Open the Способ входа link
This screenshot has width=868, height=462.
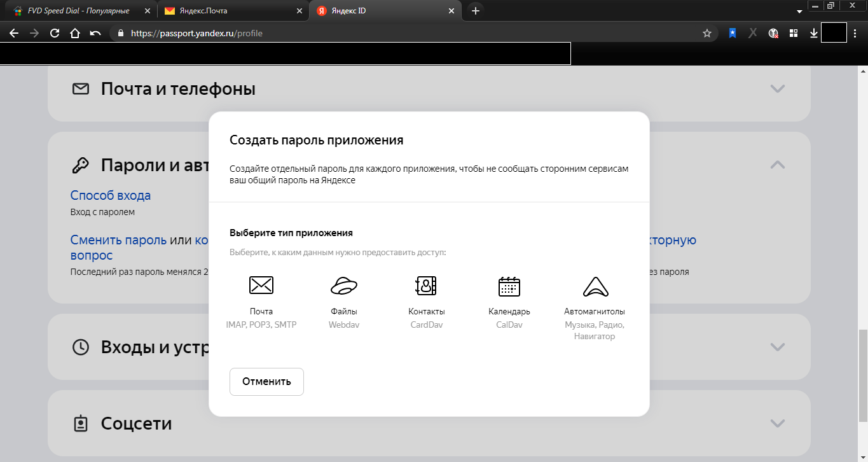pyautogui.click(x=110, y=195)
